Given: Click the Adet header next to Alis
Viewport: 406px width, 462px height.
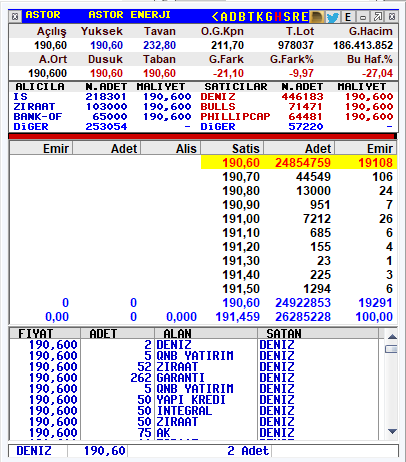Looking at the screenshot, I should 107,148.
